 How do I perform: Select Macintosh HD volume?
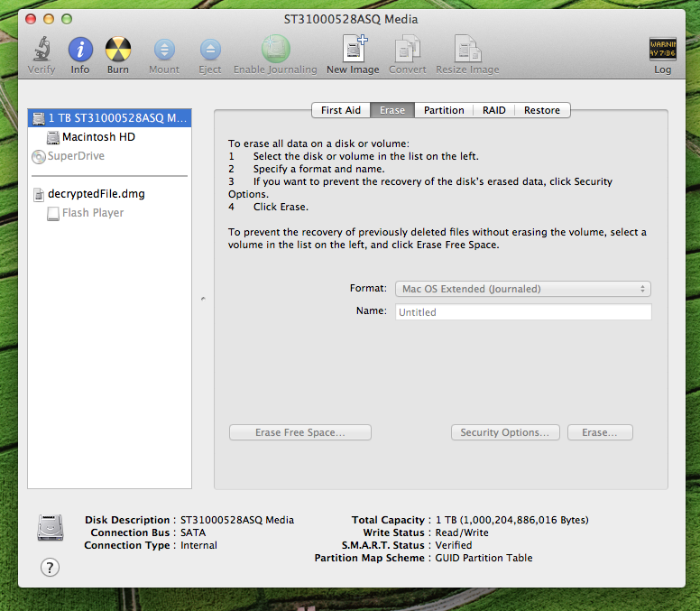coord(110,137)
